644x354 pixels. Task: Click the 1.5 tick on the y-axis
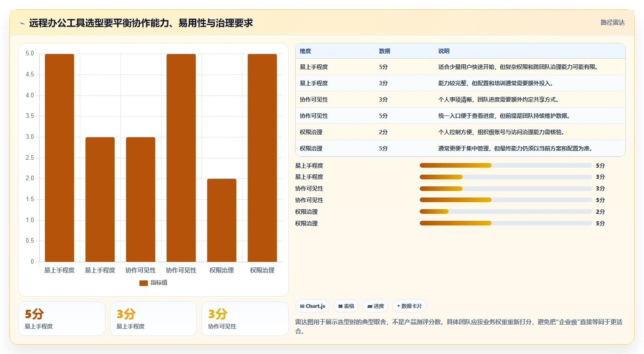tap(29, 199)
